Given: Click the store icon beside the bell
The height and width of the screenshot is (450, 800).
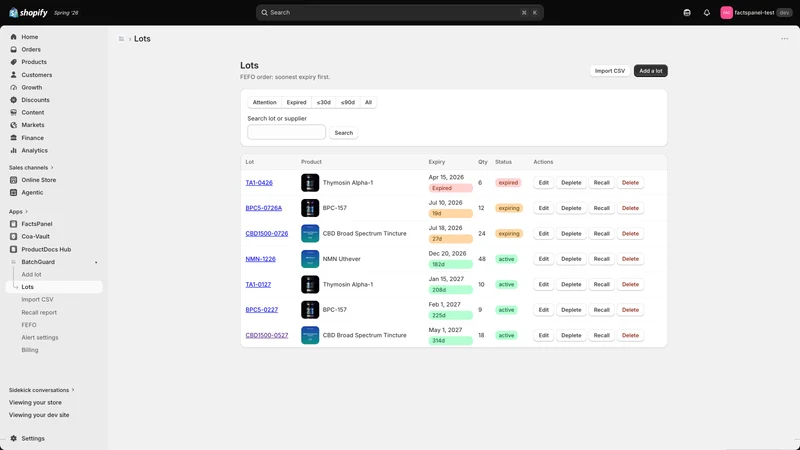Looking at the screenshot, I should [687, 13].
